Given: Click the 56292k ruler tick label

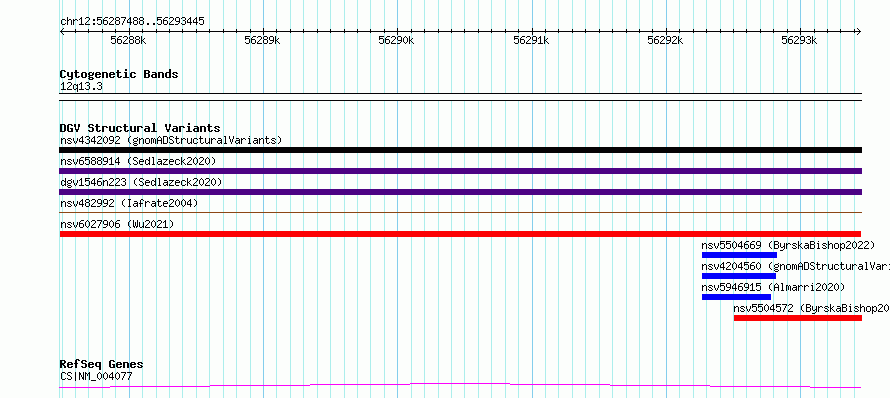Looking at the screenshot, I should point(665,40).
